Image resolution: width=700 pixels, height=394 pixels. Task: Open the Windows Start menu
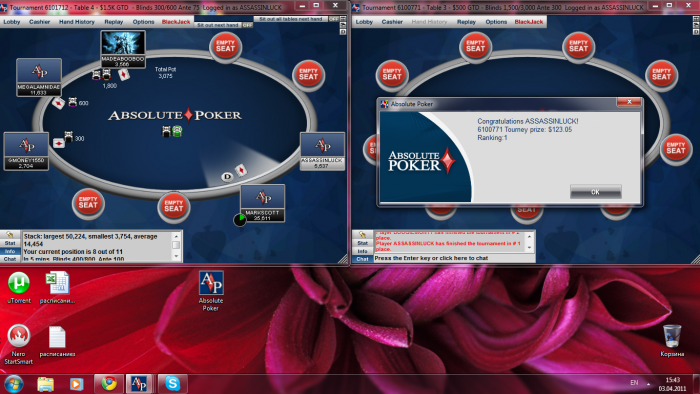[x=13, y=384]
